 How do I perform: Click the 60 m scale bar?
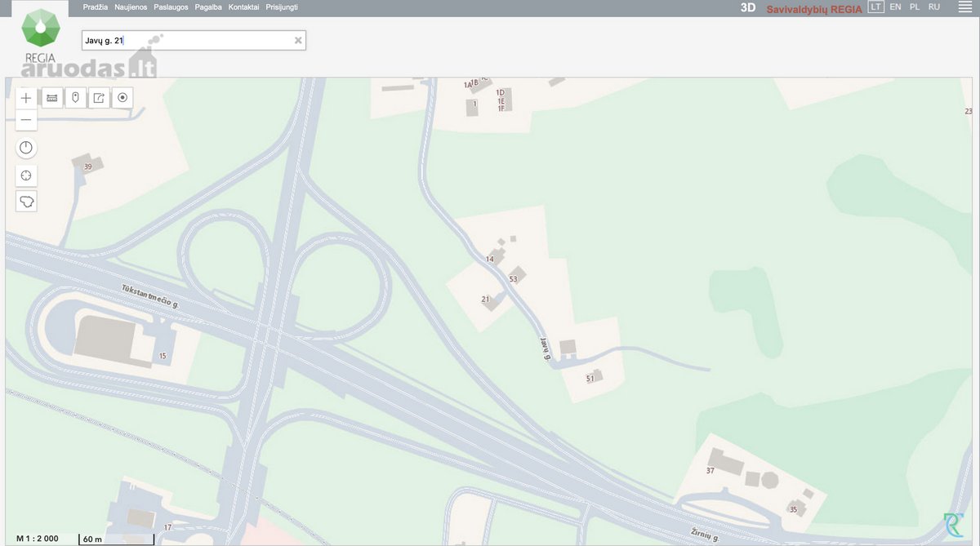tap(116, 539)
